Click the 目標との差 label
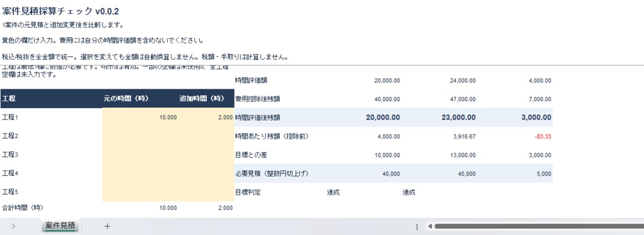Image resolution: width=644 pixels, height=235 pixels. 252,155
